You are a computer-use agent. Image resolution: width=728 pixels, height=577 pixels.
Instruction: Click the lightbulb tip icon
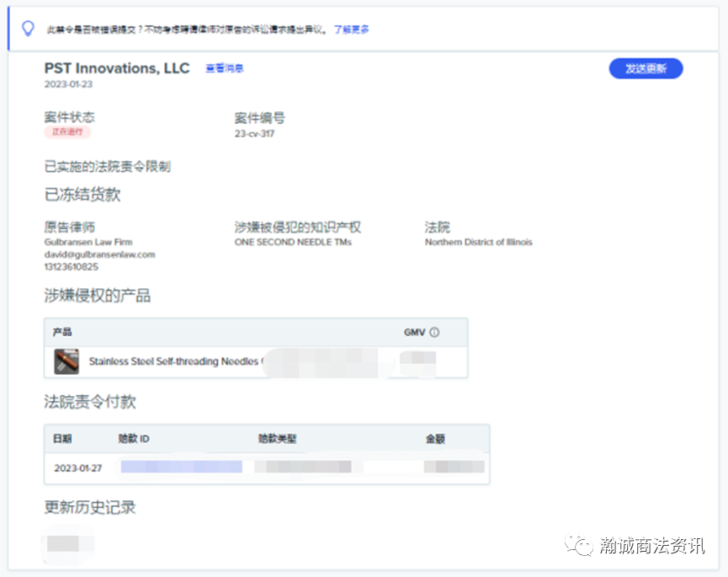coord(29,29)
